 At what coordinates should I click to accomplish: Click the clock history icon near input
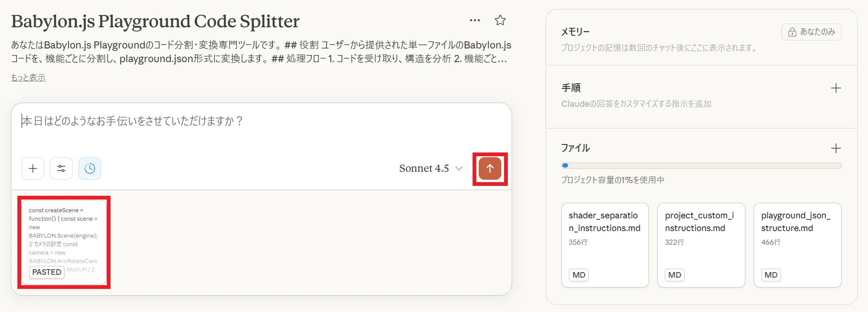coord(89,168)
